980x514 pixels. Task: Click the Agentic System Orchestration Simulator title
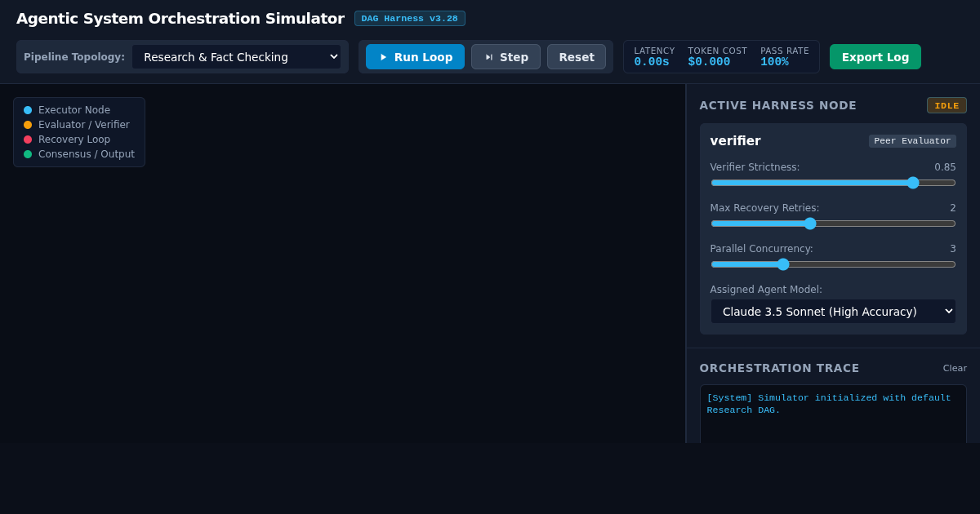[180, 19]
